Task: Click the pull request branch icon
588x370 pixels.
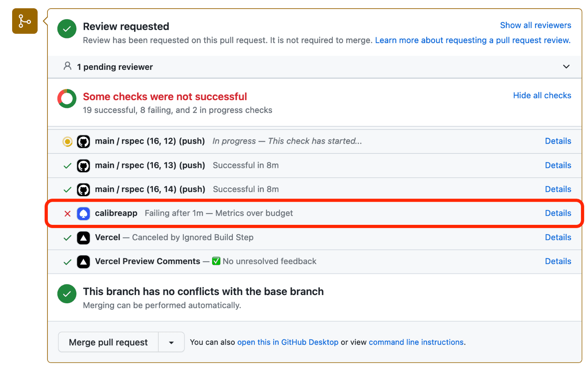Action: (x=24, y=21)
